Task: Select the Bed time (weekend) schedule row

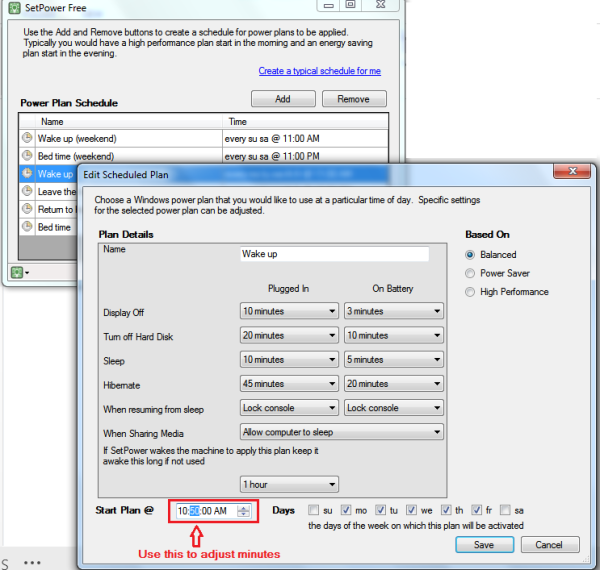Action: [204, 156]
